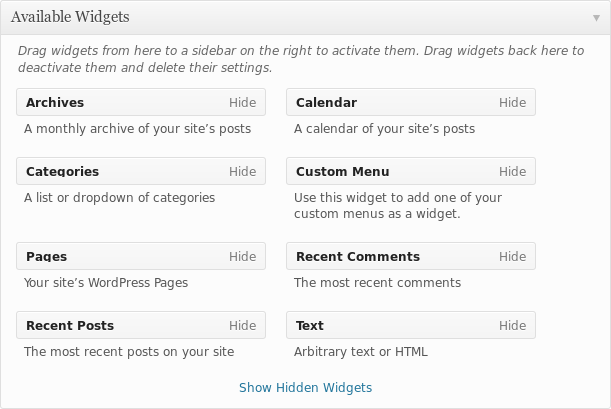Hide the Calendar widget

point(512,102)
